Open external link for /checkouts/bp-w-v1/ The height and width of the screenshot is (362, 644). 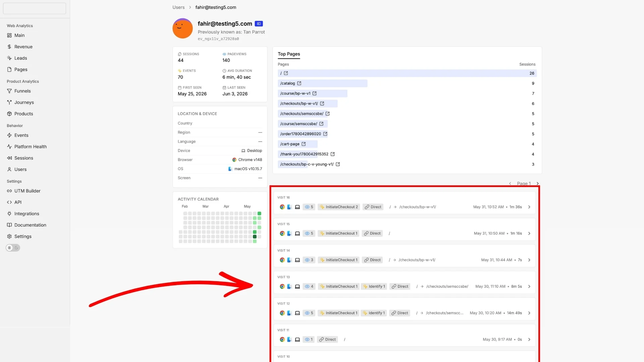pos(322,104)
